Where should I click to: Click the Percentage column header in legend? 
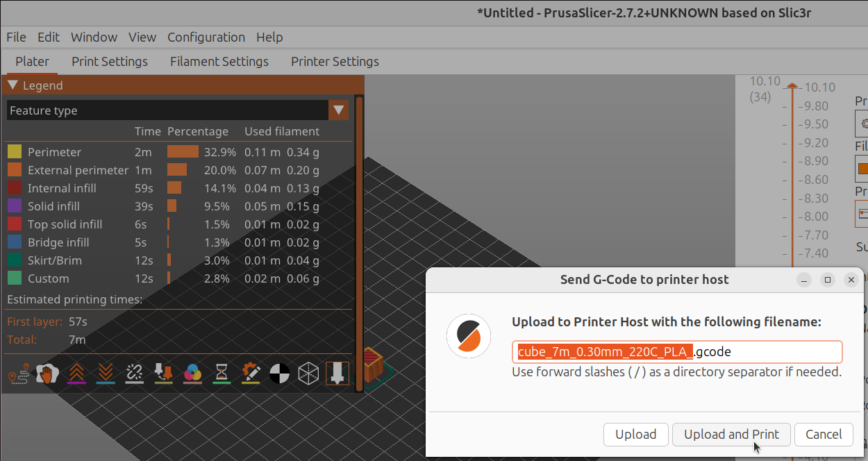(198, 131)
